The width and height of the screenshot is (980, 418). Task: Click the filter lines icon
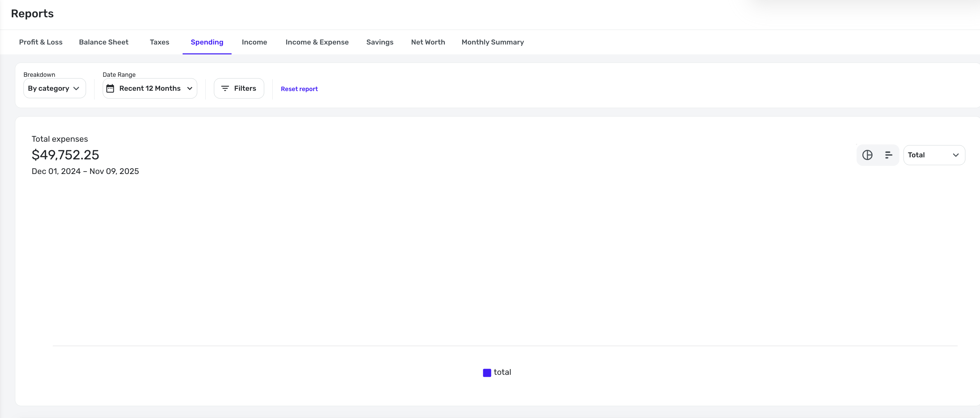click(x=225, y=88)
